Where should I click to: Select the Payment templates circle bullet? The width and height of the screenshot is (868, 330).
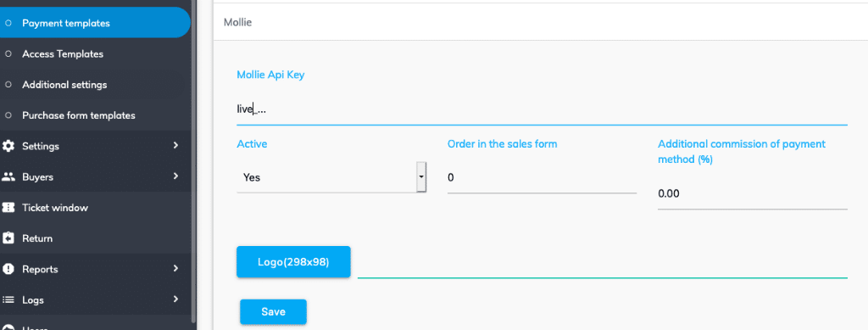[8, 23]
